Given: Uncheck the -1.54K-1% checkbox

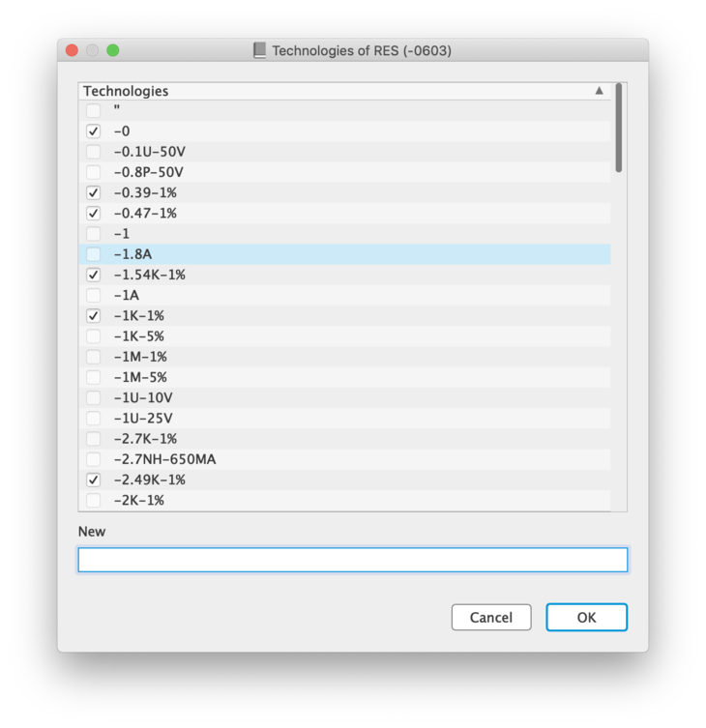Looking at the screenshot, I should point(94,275).
